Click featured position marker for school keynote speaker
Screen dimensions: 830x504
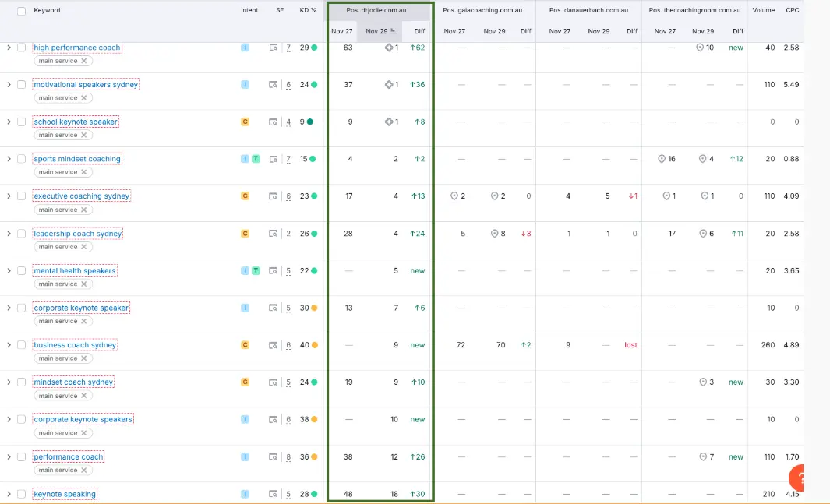[x=389, y=122]
